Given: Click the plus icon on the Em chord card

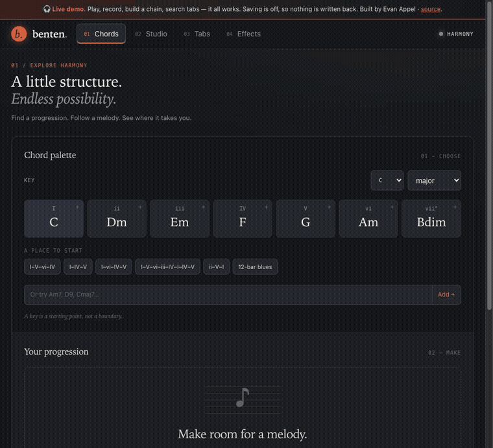Looking at the screenshot, I should pos(203,207).
